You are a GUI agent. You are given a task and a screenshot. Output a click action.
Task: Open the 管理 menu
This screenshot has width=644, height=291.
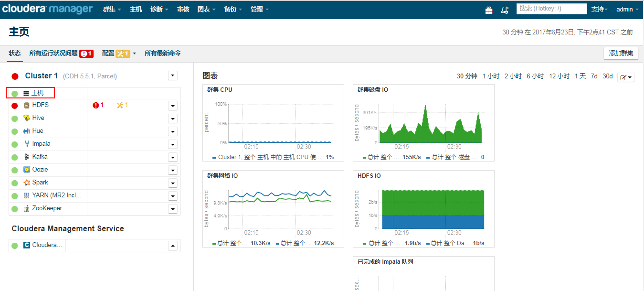point(260,10)
